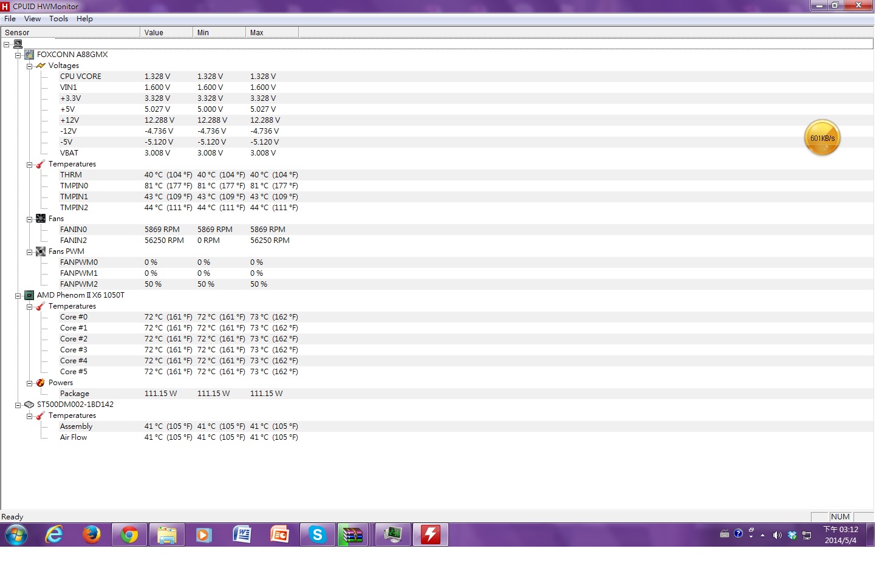
Task: Collapse the AMD Phenom II X6 1050T node
Action: point(18,296)
